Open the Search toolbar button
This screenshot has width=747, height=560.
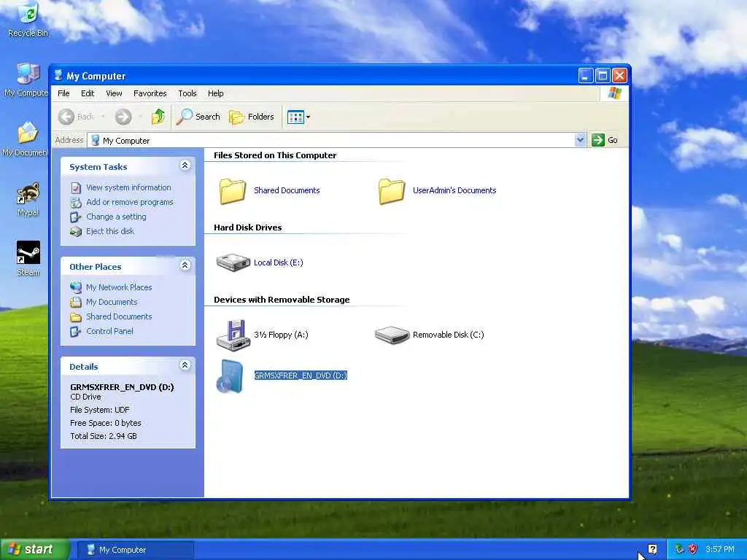(198, 117)
